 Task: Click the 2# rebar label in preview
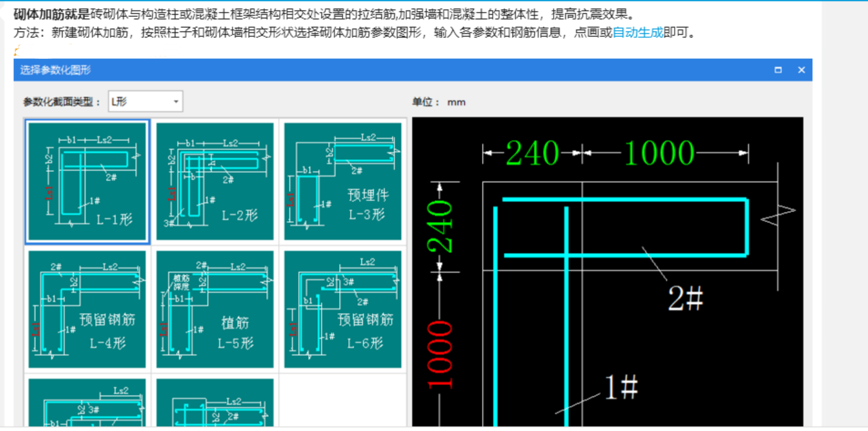(x=685, y=299)
